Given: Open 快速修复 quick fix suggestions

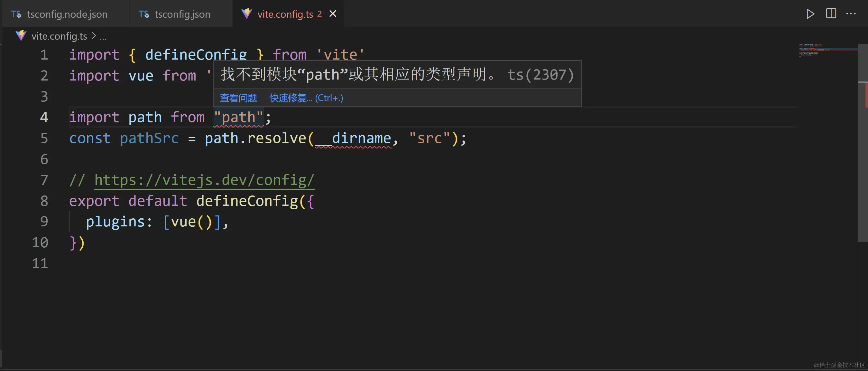Looking at the screenshot, I should pyautogui.click(x=291, y=98).
